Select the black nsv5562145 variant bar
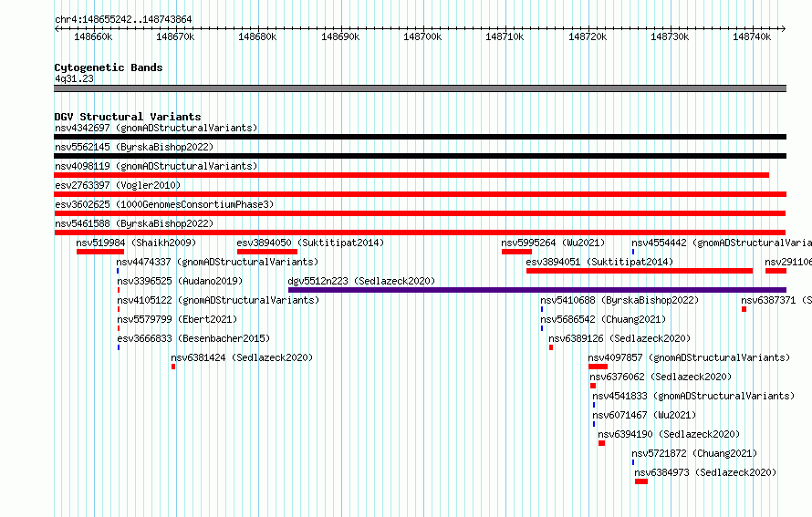Image resolution: width=812 pixels, height=517 pixels. tap(420, 156)
